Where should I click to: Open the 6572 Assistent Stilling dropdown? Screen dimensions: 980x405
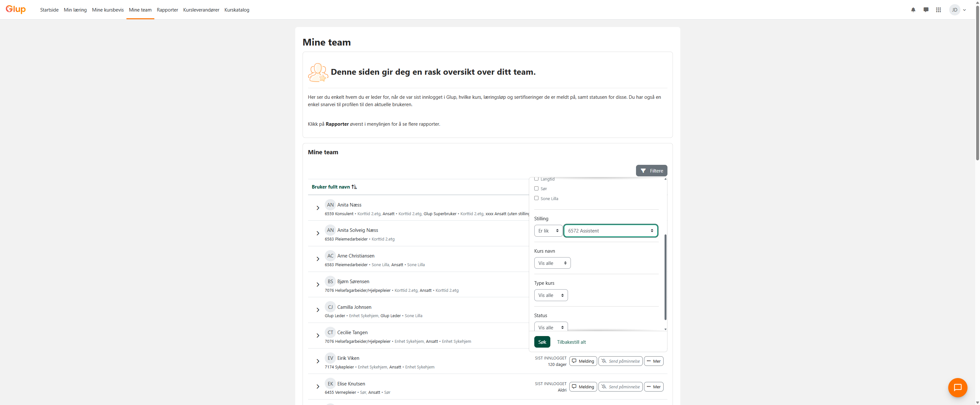click(x=611, y=231)
